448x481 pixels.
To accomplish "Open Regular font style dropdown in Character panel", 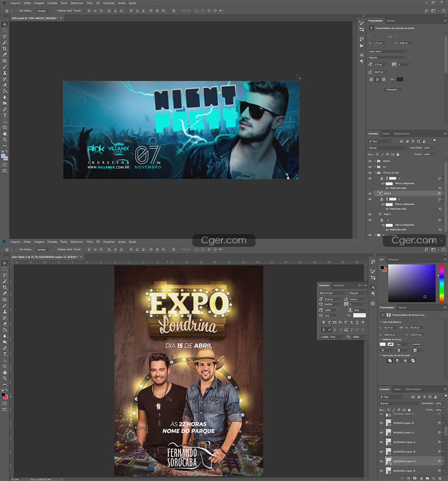I will coord(357,293).
